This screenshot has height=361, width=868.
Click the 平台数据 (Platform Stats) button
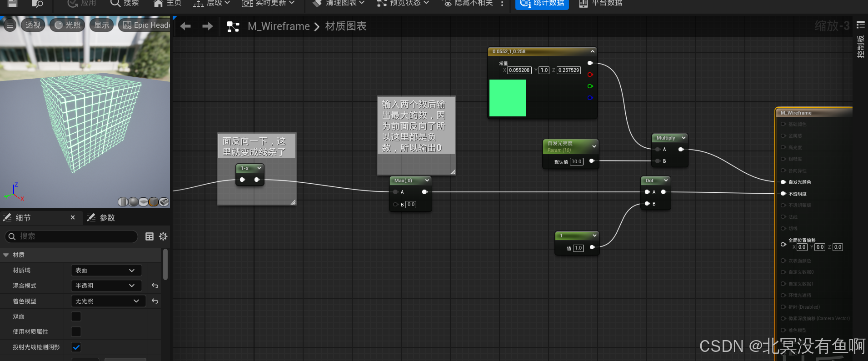point(601,3)
